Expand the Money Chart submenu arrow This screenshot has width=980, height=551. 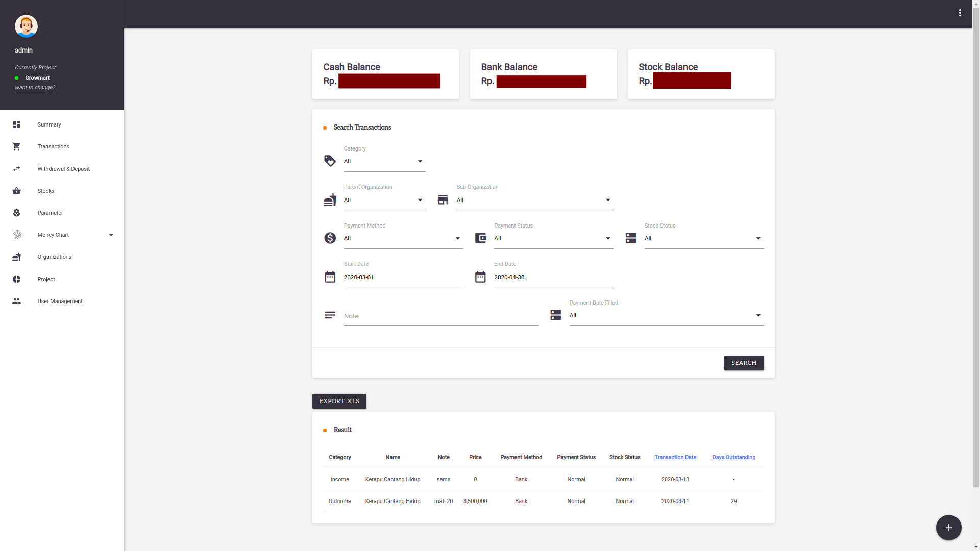click(x=111, y=235)
